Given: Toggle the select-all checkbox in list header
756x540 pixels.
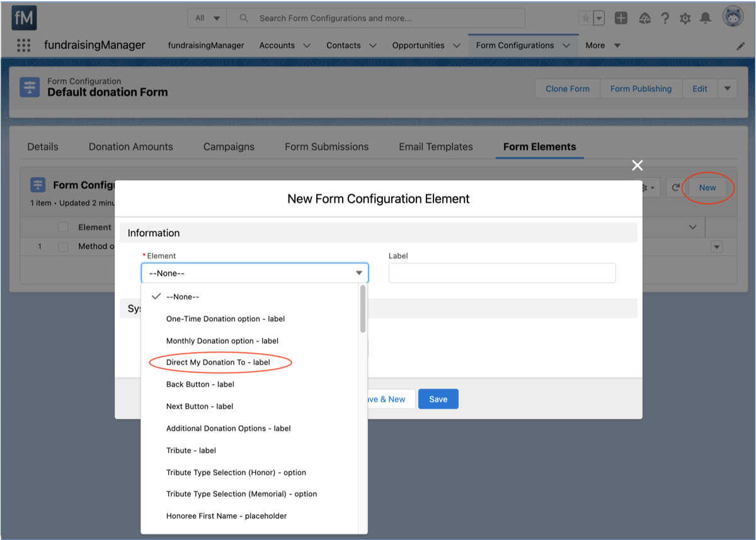Looking at the screenshot, I should click(x=63, y=227).
